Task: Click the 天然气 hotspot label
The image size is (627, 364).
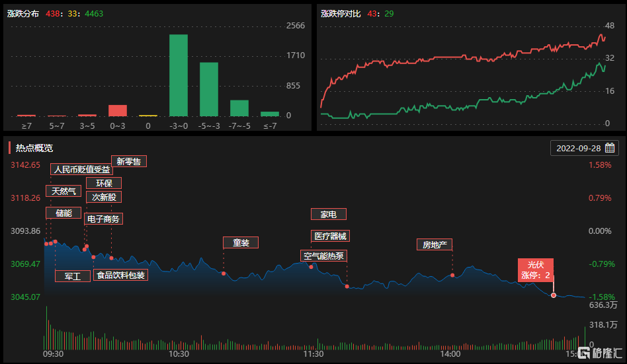Action: [x=63, y=192]
